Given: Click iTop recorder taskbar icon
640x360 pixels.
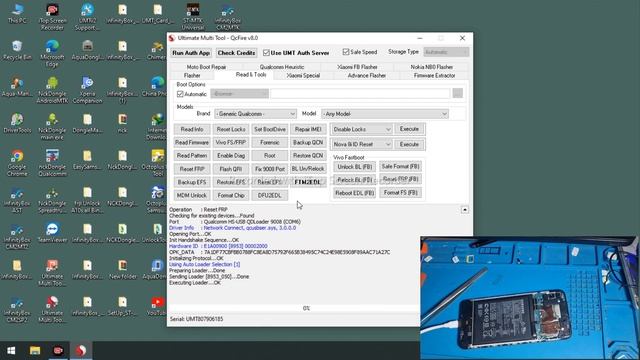Looking at the screenshot, I should click(58, 351).
